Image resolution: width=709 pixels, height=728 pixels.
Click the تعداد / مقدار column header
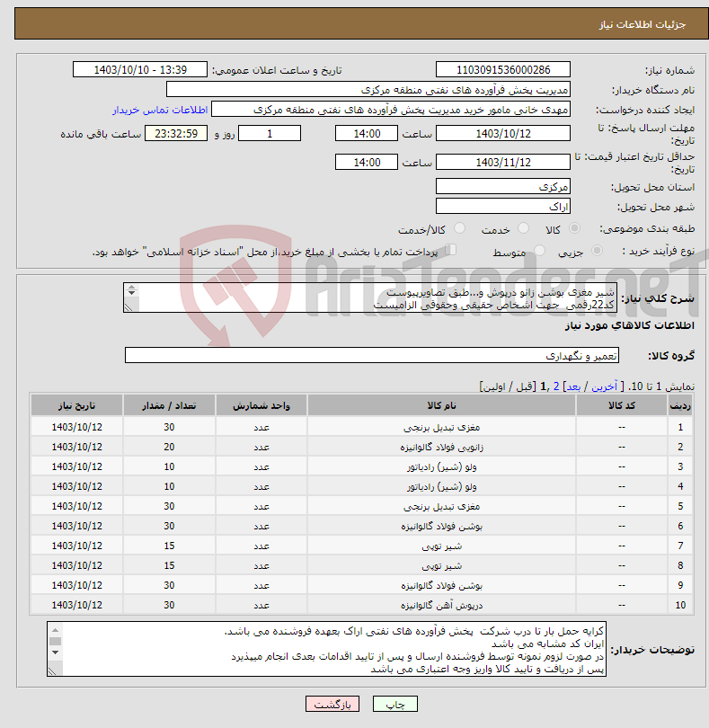[169, 405]
